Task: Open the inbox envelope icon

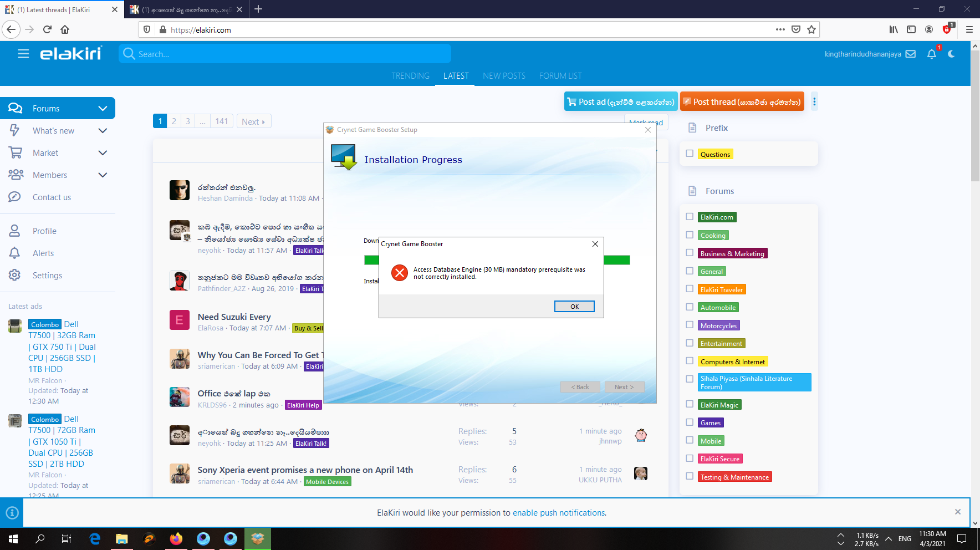Action: coord(911,54)
